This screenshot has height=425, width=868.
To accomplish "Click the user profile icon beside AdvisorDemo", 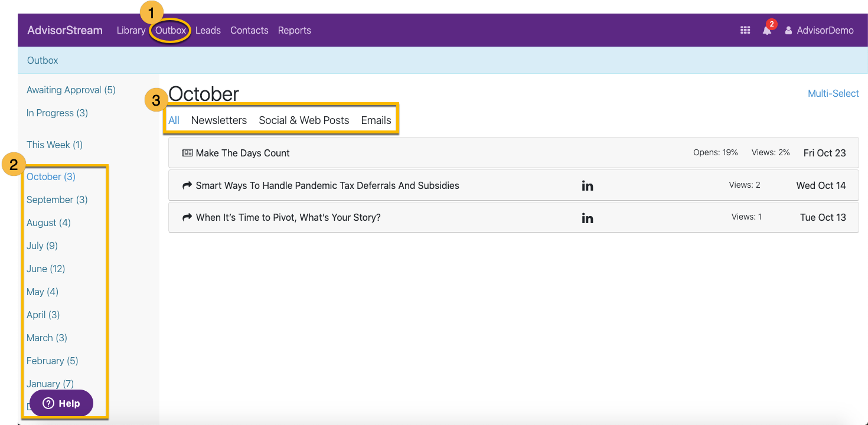I will (x=788, y=30).
